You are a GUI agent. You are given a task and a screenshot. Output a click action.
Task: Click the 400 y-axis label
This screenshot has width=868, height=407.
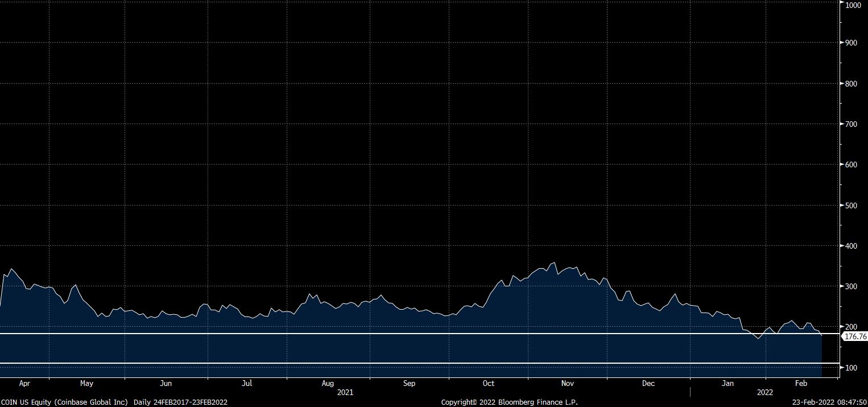tap(852, 246)
